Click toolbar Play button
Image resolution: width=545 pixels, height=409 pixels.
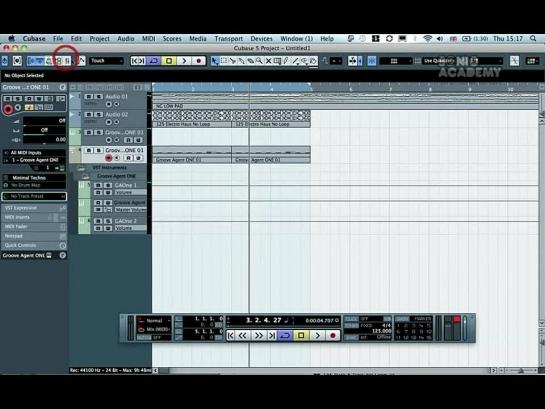pyautogui.click(x=184, y=61)
